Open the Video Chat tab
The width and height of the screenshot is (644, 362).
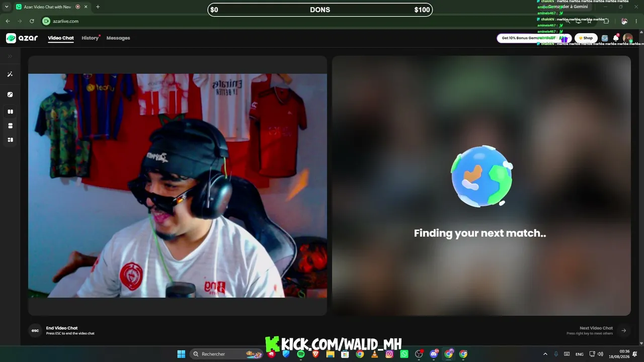point(61,38)
